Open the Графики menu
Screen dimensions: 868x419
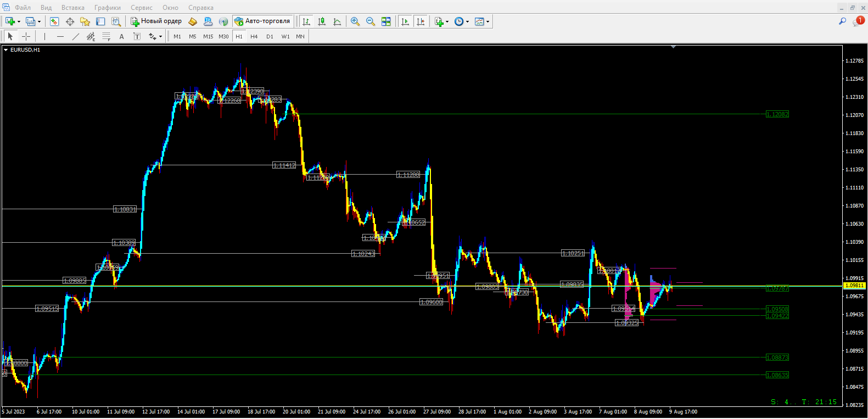[x=107, y=8]
